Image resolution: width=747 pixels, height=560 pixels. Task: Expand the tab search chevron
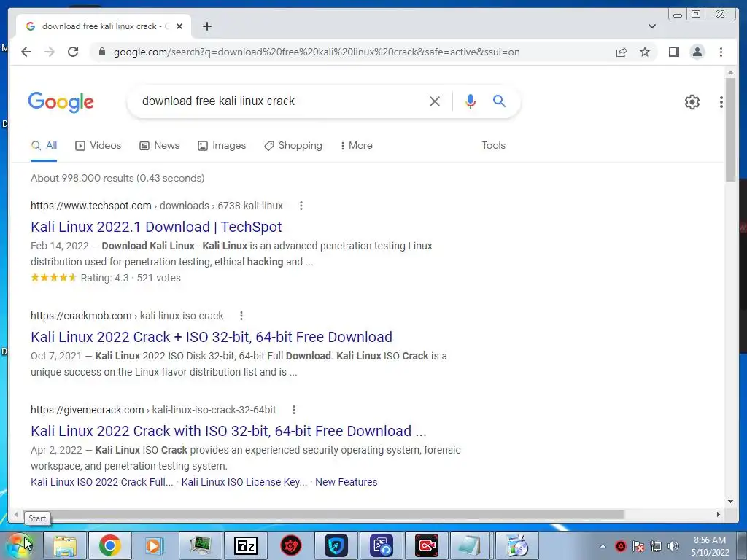[652, 26]
